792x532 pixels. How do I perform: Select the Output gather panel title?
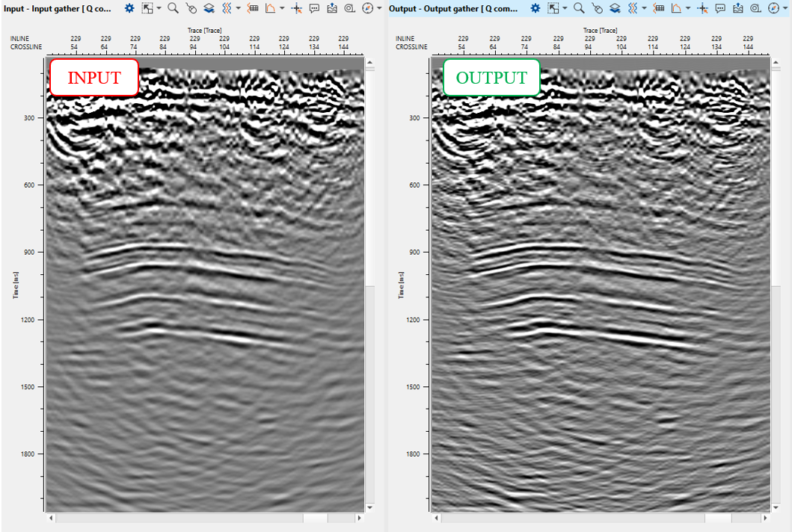453,8
